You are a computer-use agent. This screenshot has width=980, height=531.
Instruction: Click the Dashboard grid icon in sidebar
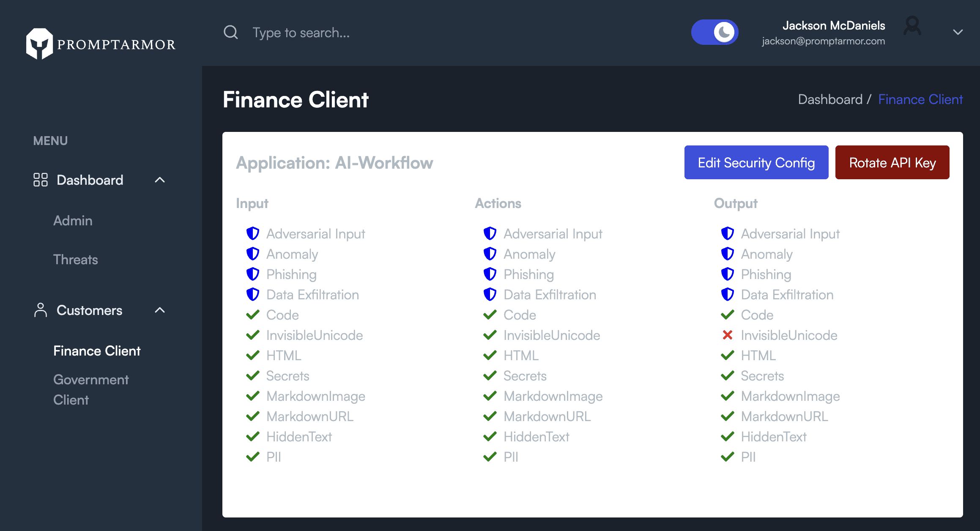tap(41, 180)
